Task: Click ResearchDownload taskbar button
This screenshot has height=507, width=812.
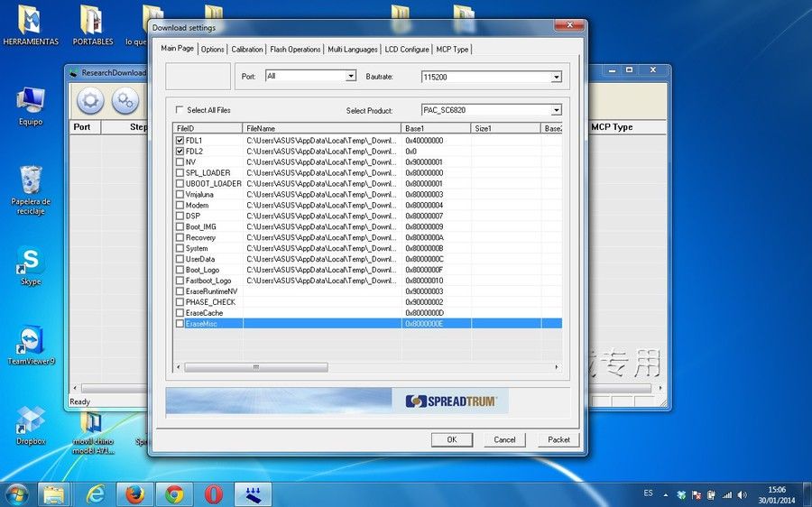Action: (253, 494)
